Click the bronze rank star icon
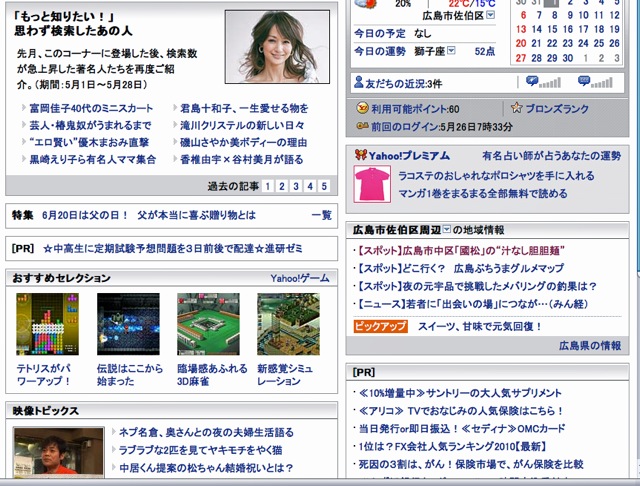The image size is (640, 486). [x=516, y=108]
